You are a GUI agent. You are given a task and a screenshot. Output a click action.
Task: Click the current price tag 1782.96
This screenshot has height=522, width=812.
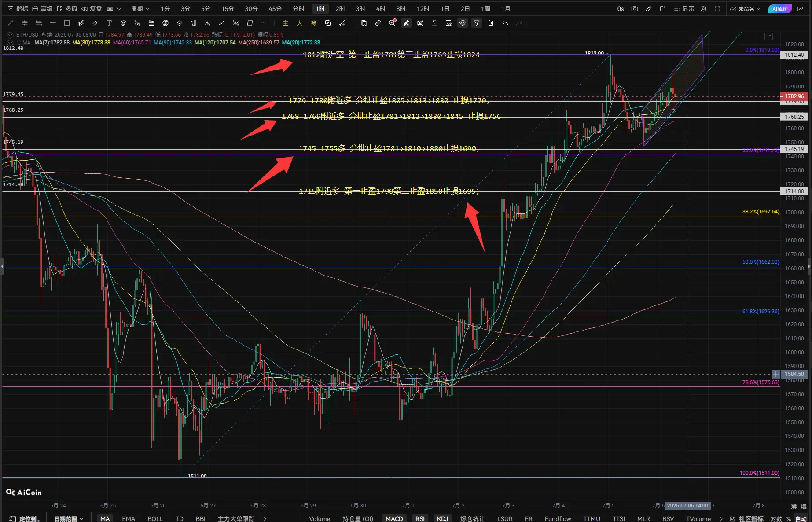(x=794, y=96)
